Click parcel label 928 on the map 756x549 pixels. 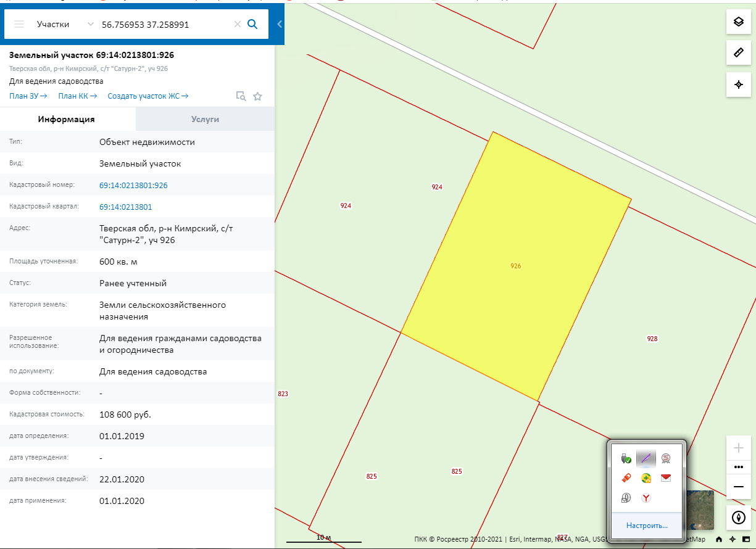point(652,339)
